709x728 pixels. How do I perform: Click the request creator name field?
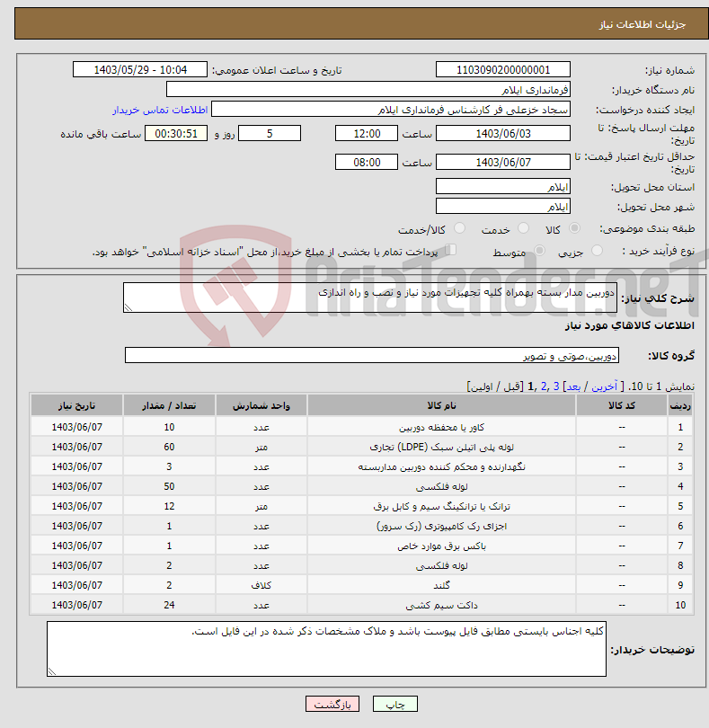click(391, 110)
